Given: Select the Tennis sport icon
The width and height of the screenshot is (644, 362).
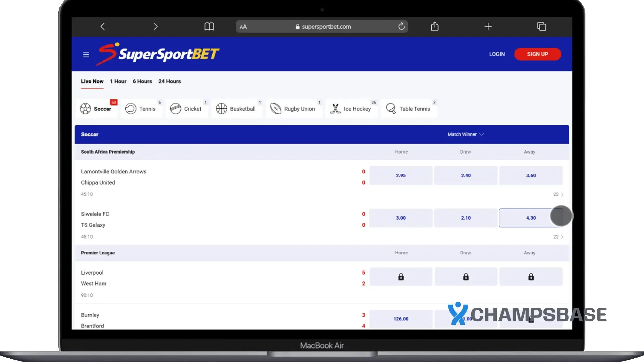Looking at the screenshot, I should [131, 108].
